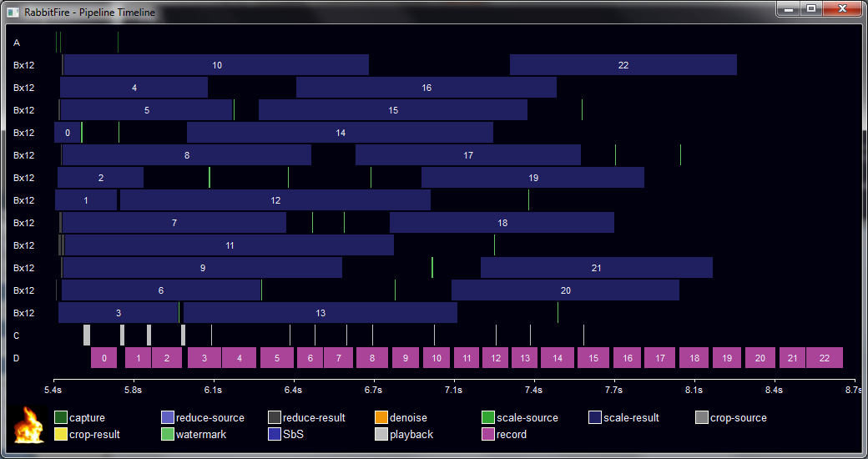This screenshot has width=868, height=459.
Task: Click the SbS legend swatch
Action: [x=275, y=434]
